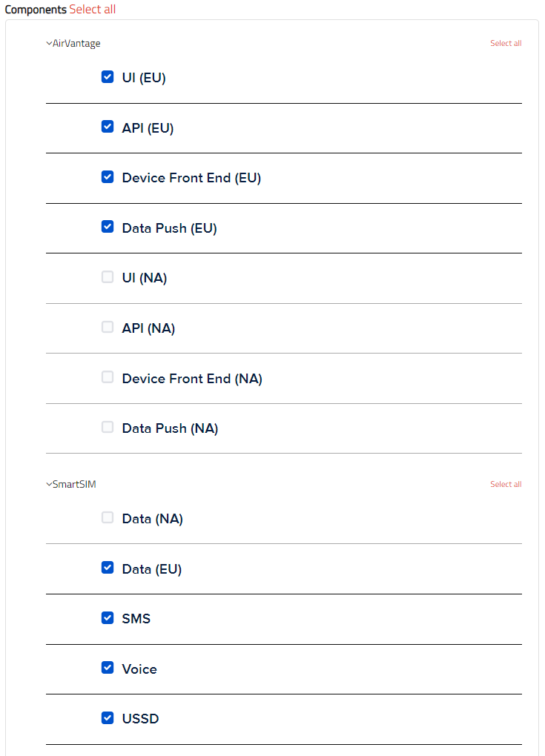Select the Data Push (NA) checkbox

point(108,427)
